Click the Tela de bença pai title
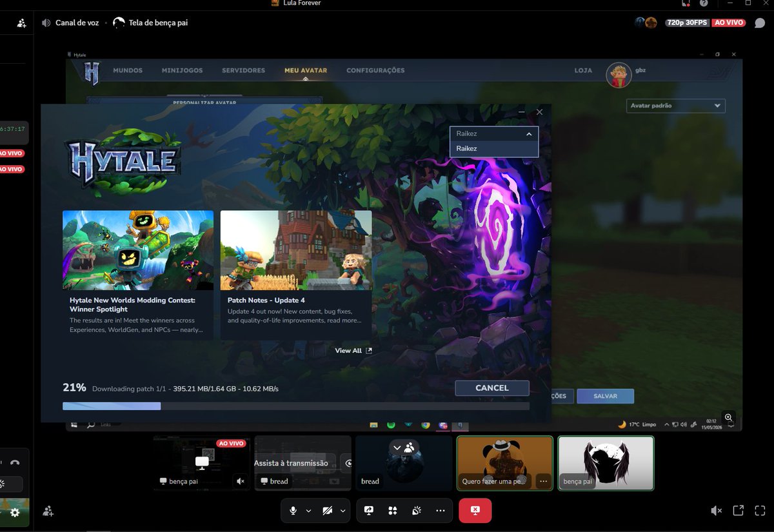This screenshot has width=774, height=532. pos(159,23)
